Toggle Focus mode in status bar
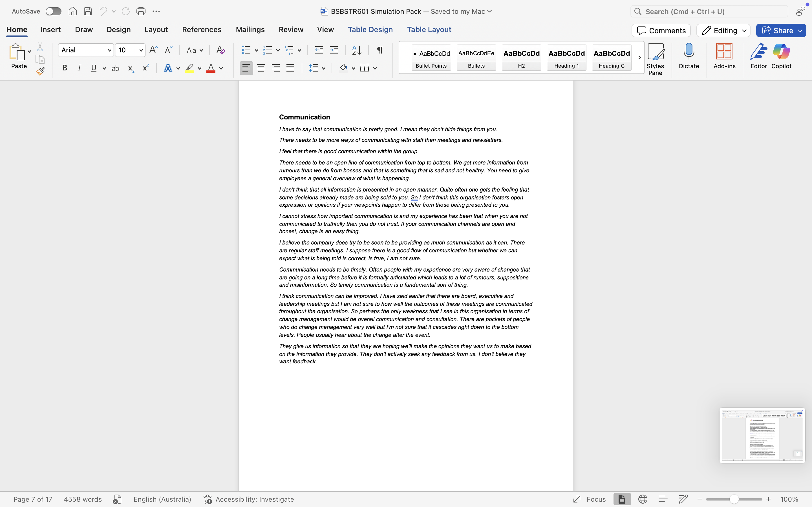This screenshot has height=507, width=812. pos(589,499)
